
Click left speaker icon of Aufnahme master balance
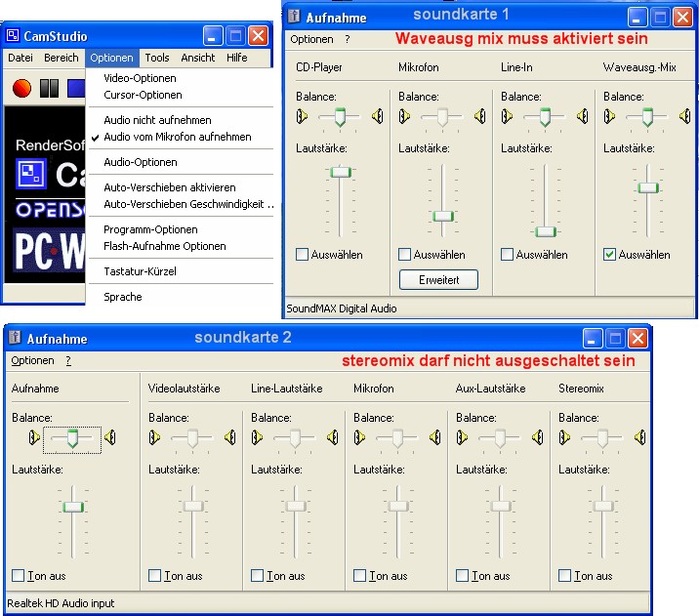pos(34,437)
